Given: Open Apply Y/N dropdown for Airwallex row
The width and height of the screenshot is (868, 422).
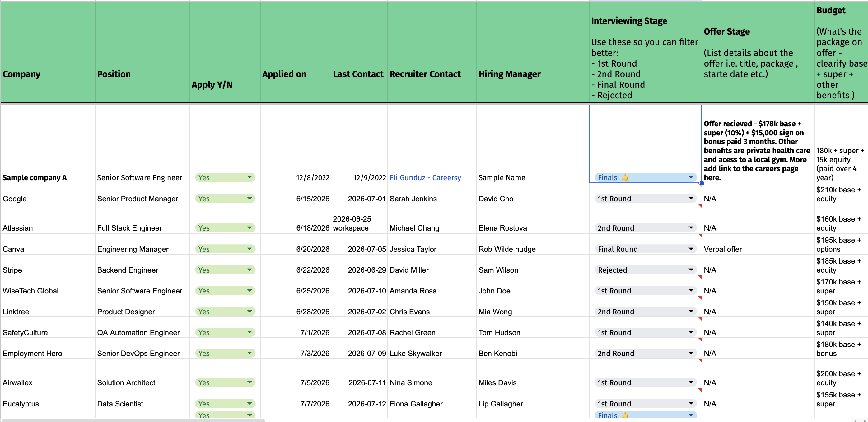Looking at the screenshot, I should (x=225, y=382).
